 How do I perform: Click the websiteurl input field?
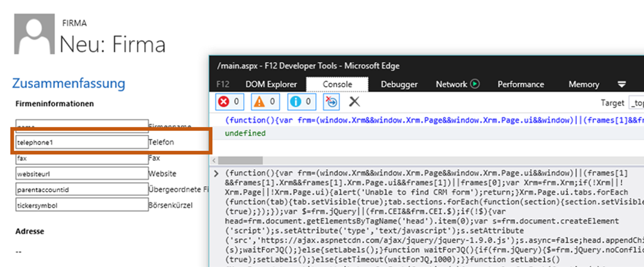[82, 173]
